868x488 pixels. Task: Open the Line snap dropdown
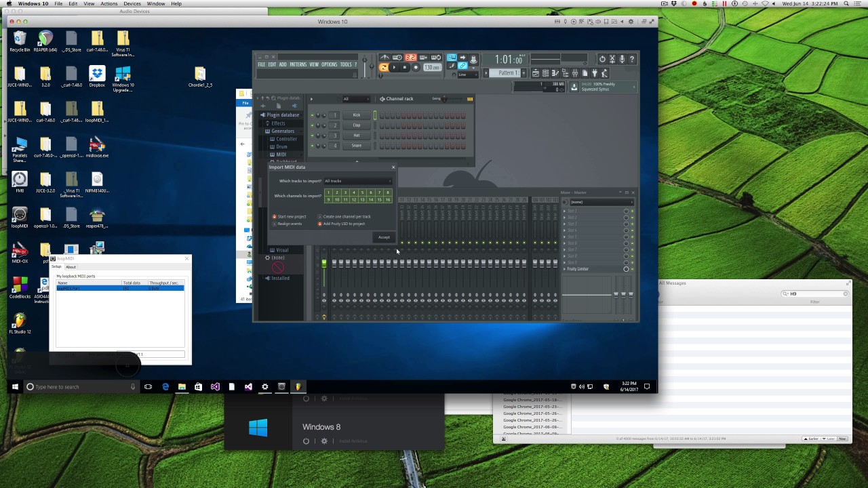[x=468, y=75]
